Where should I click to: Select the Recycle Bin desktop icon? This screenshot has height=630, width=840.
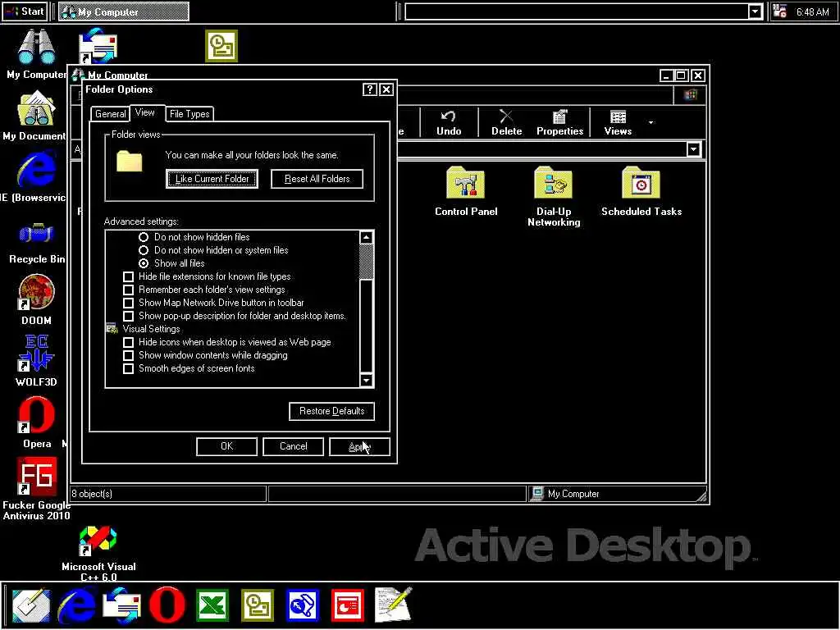pos(36,234)
